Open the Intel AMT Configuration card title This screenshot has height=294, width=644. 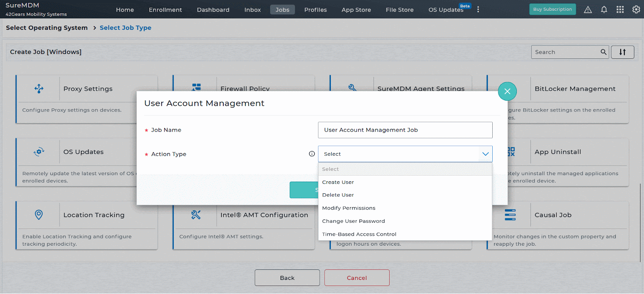tap(264, 215)
